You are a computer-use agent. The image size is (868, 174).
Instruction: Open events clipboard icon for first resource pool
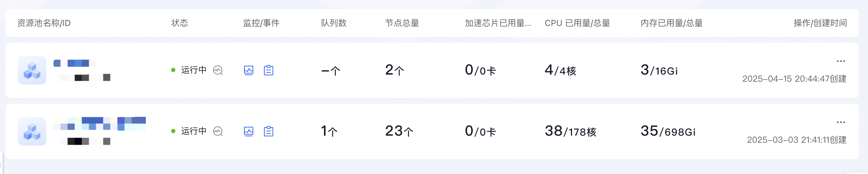pyautogui.click(x=269, y=70)
